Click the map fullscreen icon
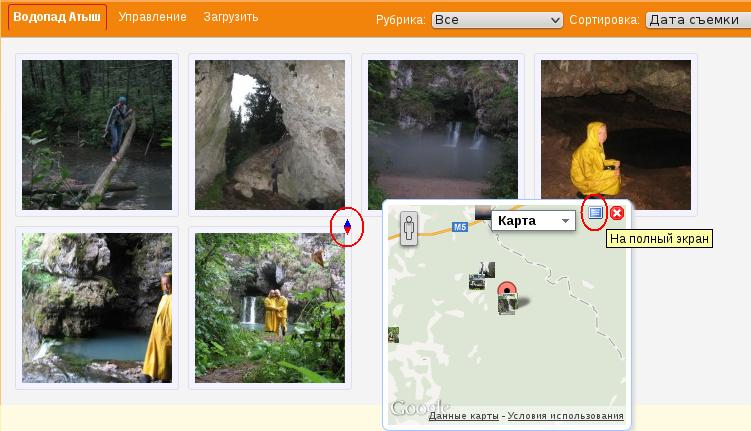 (x=596, y=213)
